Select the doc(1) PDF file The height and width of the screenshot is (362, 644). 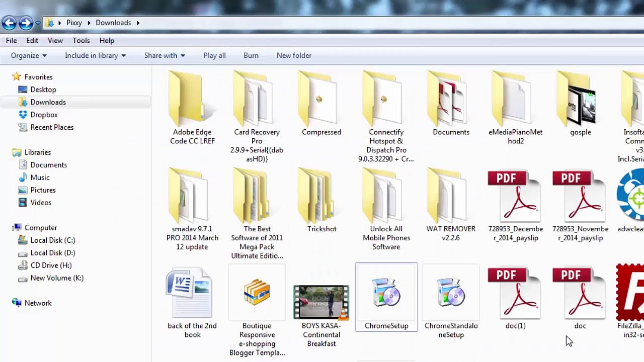click(x=515, y=299)
